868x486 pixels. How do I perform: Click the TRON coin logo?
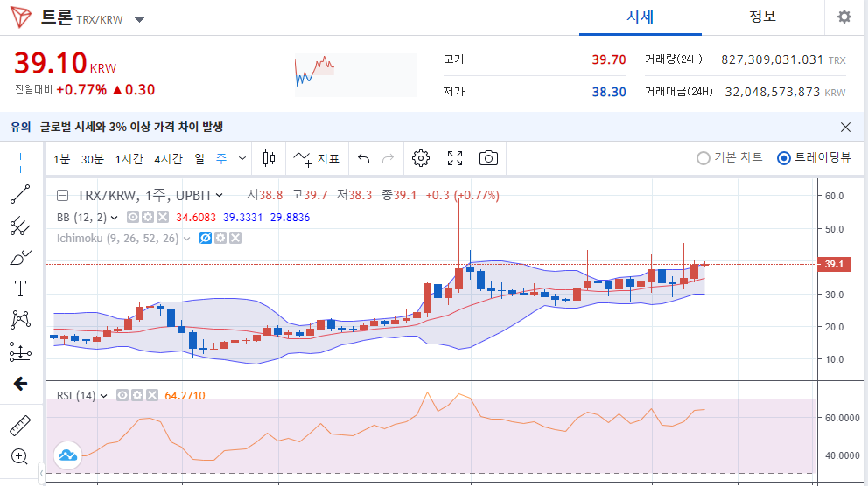coord(21,17)
